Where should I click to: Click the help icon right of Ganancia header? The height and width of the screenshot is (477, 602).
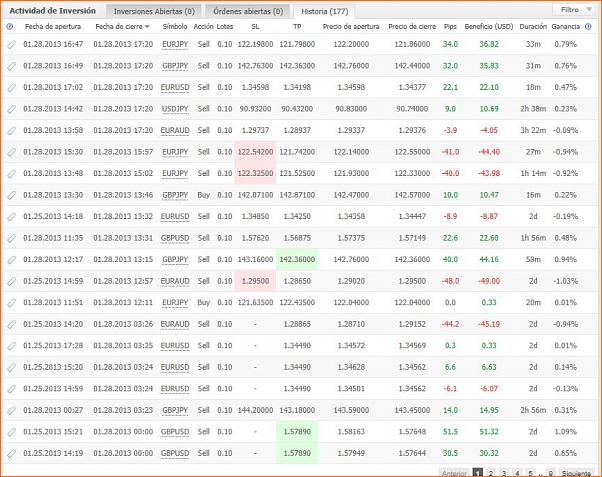coord(588,26)
